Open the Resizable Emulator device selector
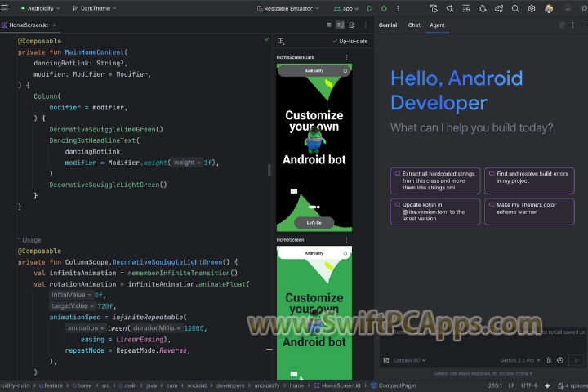This screenshot has height=392, width=588. [288, 8]
